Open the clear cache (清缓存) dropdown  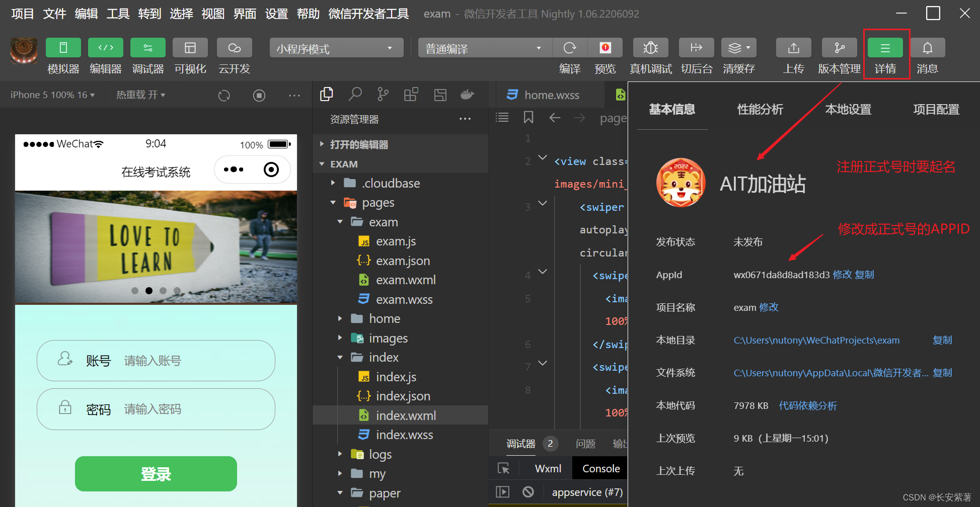click(739, 48)
